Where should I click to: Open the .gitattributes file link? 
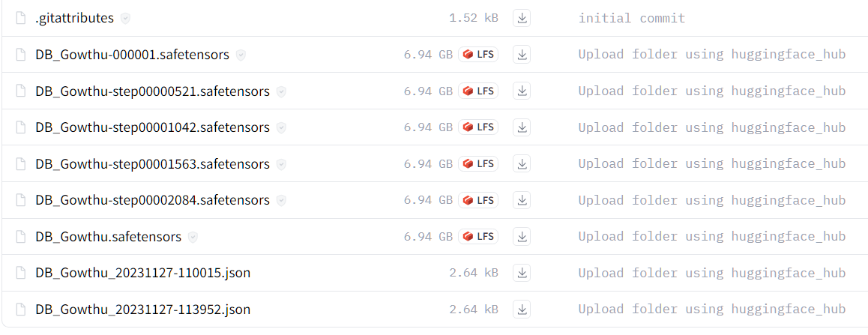pos(75,18)
